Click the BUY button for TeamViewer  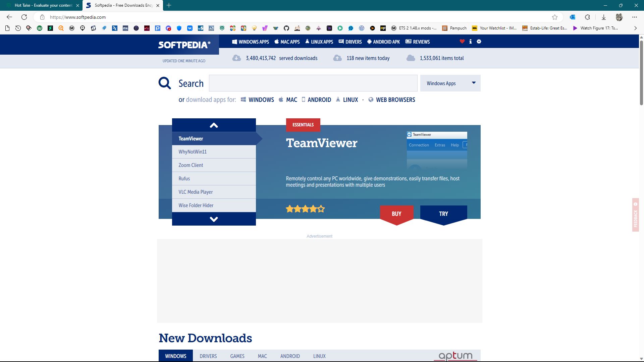[x=396, y=215]
